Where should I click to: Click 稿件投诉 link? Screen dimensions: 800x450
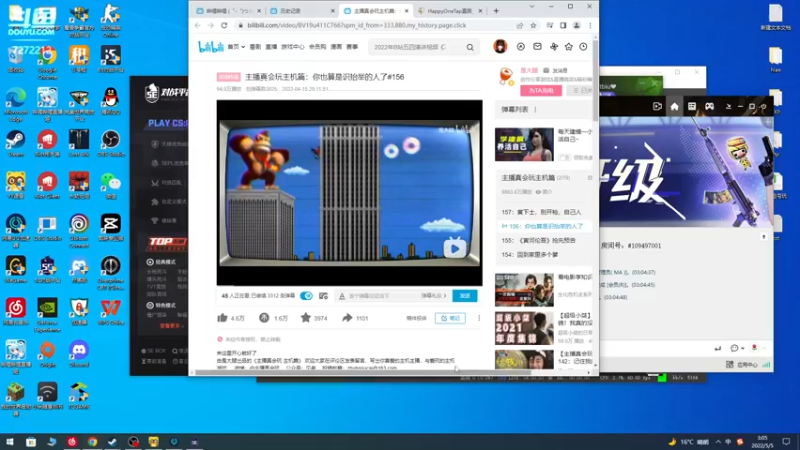[416, 318]
